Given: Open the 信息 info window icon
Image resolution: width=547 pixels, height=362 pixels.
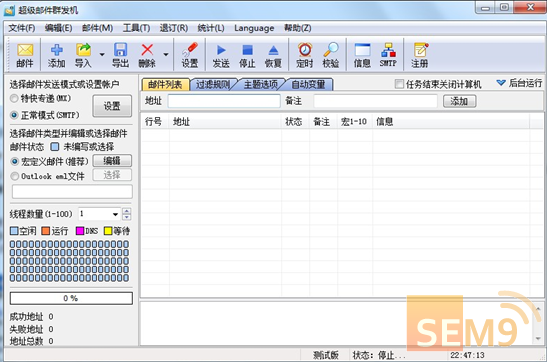Looking at the screenshot, I should tap(362, 55).
